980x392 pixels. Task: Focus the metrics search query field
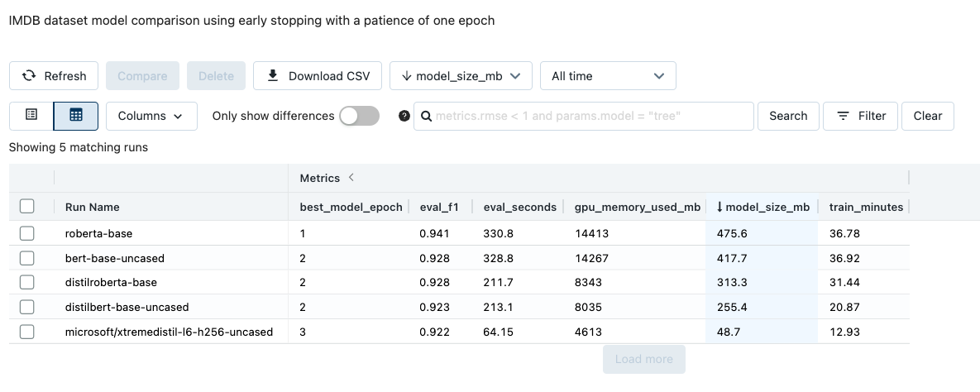point(584,116)
